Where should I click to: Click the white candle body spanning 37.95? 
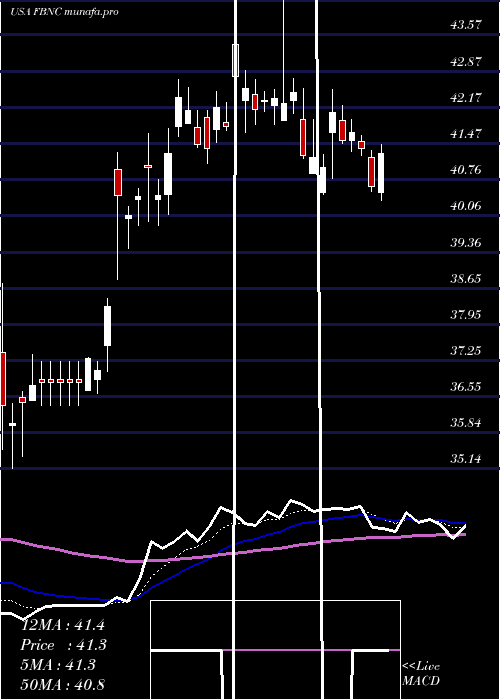click(x=108, y=325)
